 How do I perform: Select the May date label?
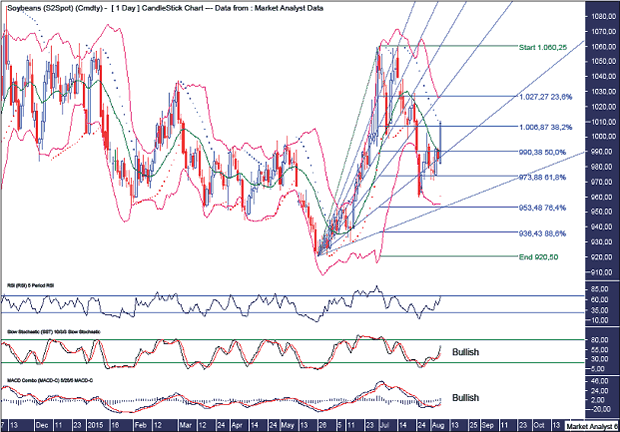point(287,426)
